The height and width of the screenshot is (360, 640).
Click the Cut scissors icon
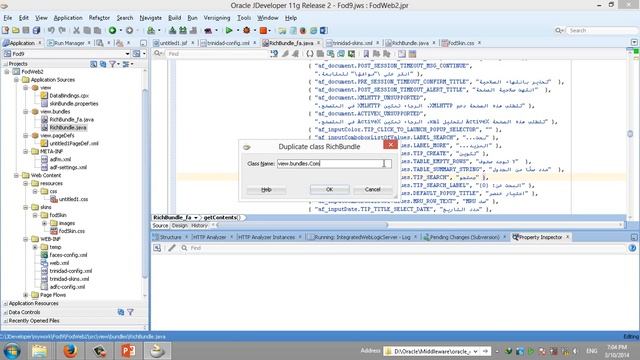coord(76,31)
